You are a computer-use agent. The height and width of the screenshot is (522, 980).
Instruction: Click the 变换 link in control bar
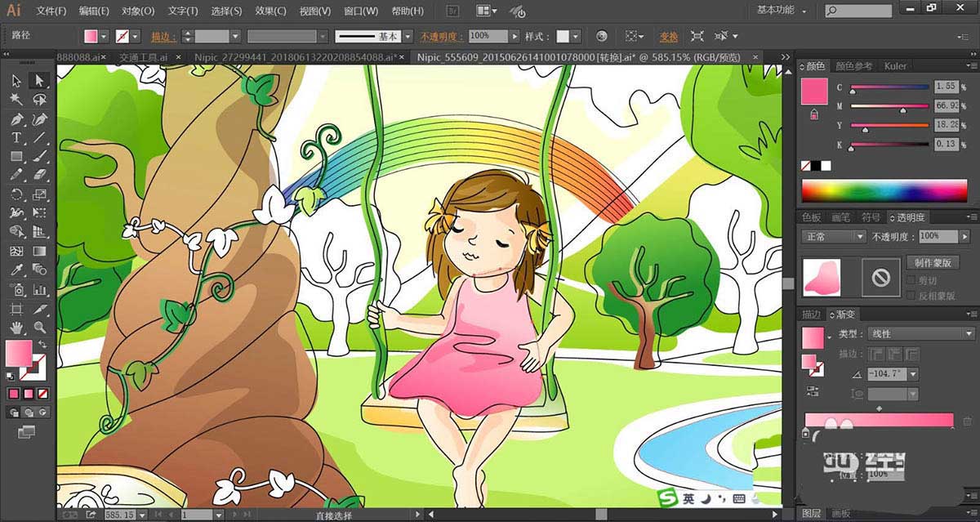point(669,37)
